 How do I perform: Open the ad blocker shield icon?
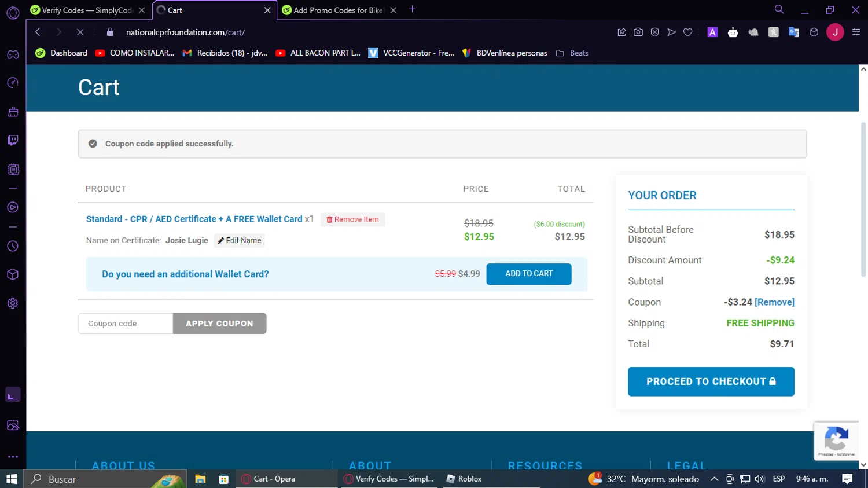click(654, 32)
